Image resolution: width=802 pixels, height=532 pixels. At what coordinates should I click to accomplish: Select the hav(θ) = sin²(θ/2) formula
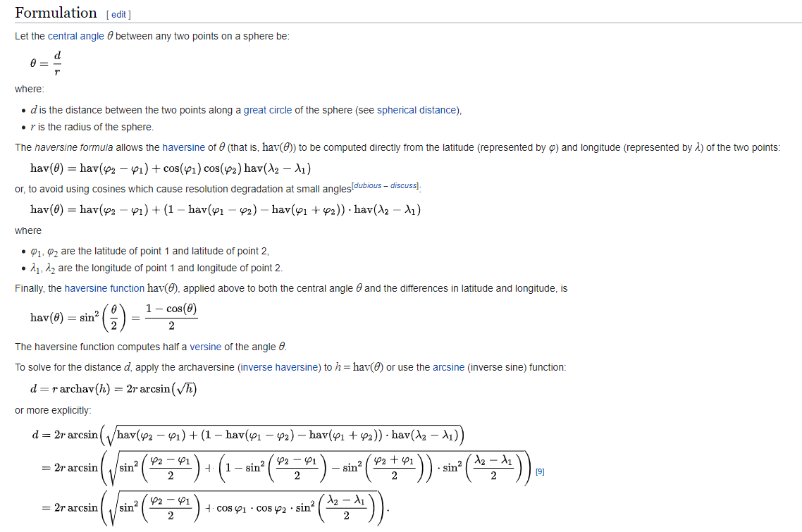pyautogui.click(x=113, y=317)
